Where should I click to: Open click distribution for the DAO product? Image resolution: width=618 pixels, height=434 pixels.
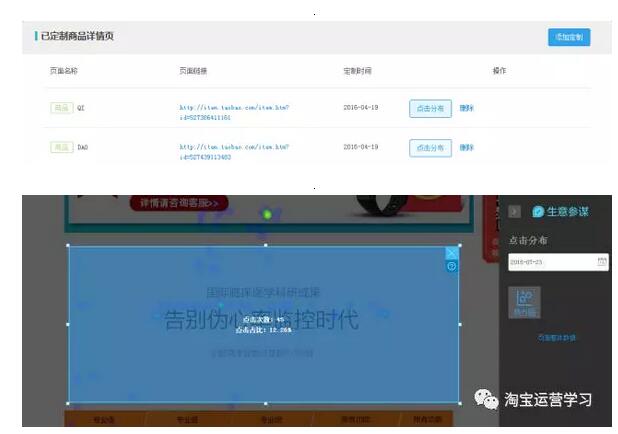pyautogui.click(x=430, y=147)
